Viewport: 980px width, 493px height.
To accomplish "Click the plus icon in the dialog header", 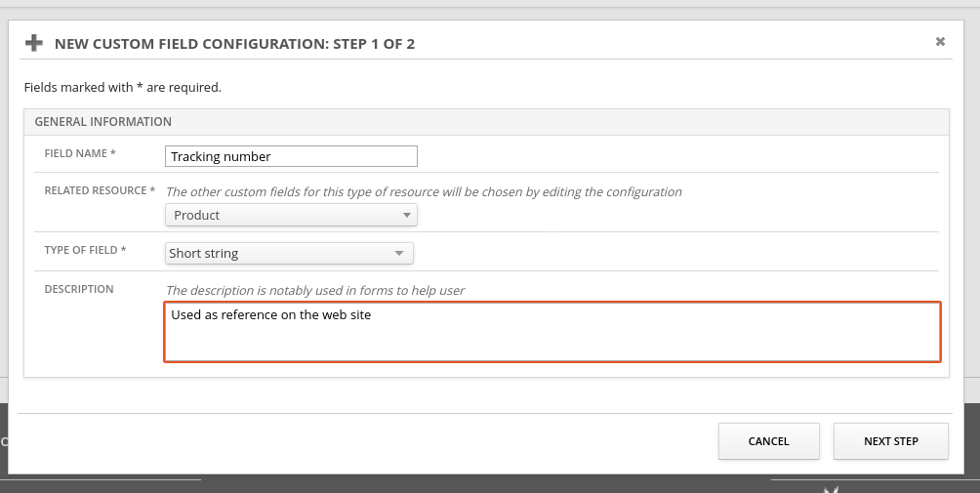I will click(34, 43).
